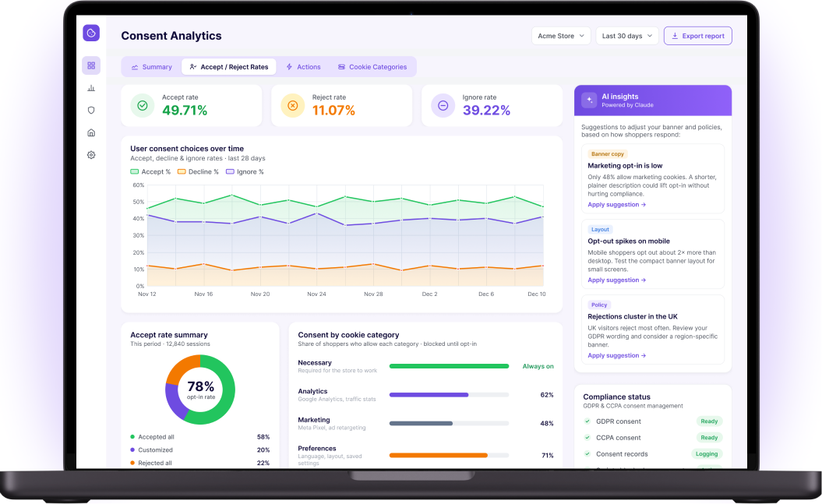Click the orange X Reject rate icon
The width and height of the screenshot is (822, 504).
292,105
